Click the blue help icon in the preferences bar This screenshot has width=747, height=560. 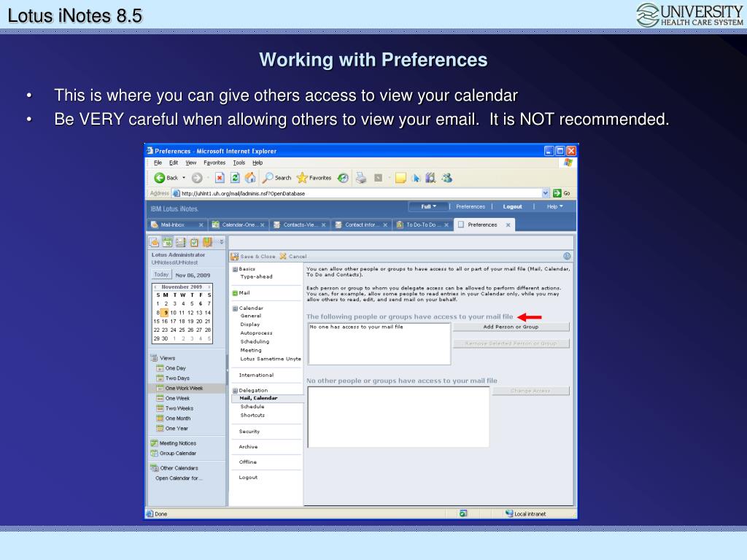(567, 256)
